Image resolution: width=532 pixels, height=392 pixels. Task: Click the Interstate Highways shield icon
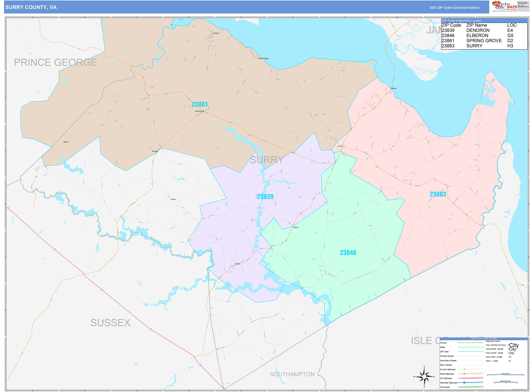click(465, 383)
